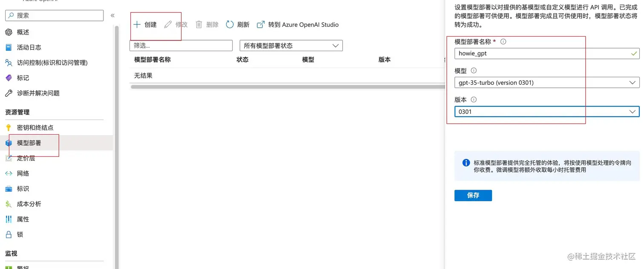Click the Modify (修改) pencil icon
The height and width of the screenshot is (269, 644).
click(168, 25)
